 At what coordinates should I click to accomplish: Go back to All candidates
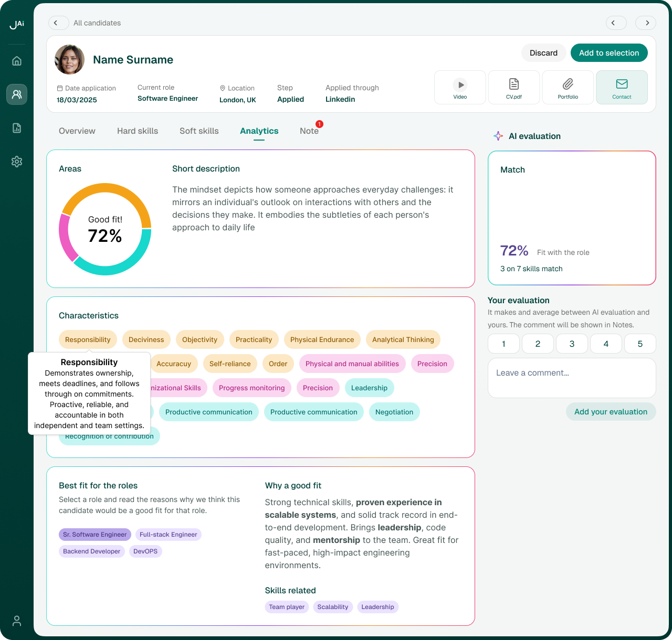(x=58, y=23)
